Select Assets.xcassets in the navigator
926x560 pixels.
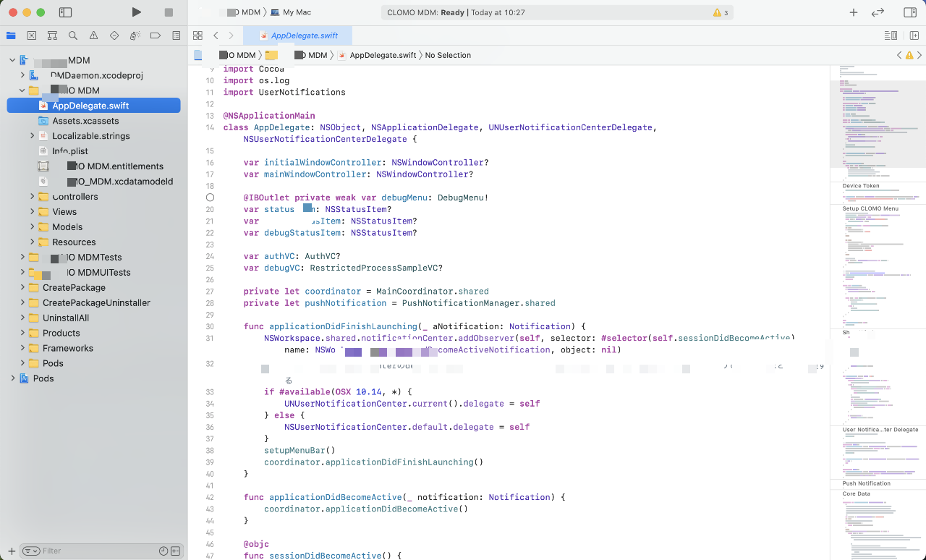click(x=85, y=121)
